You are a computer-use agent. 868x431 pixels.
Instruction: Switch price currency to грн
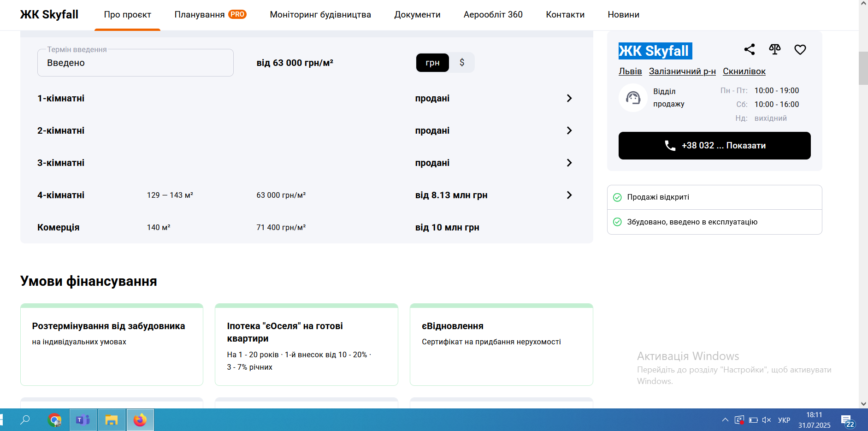coord(432,63)
